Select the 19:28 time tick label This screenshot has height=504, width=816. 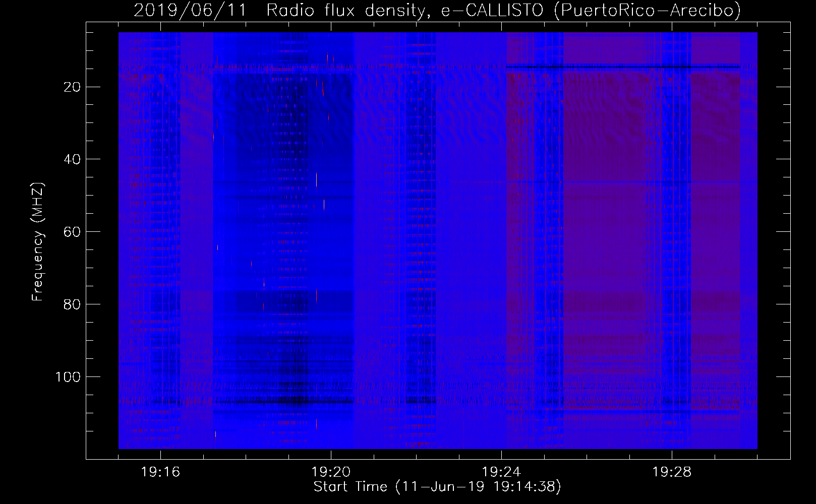point(672,472)
